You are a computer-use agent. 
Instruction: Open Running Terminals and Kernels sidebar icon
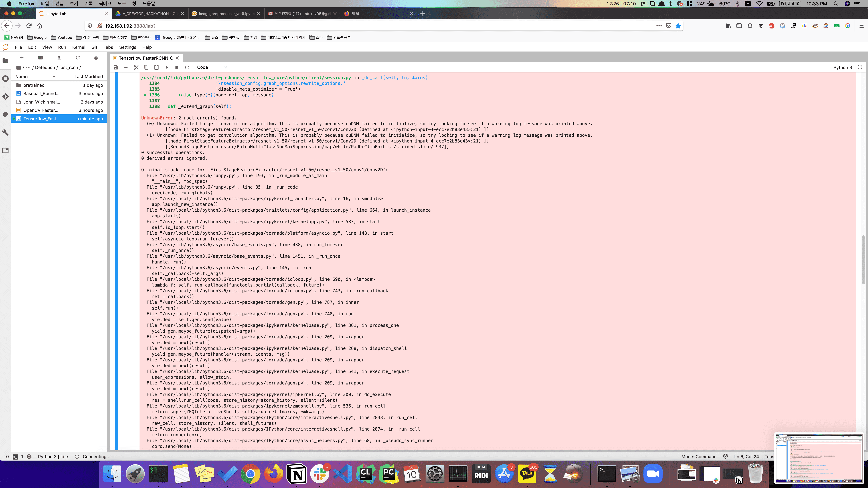tap(5, 79)
